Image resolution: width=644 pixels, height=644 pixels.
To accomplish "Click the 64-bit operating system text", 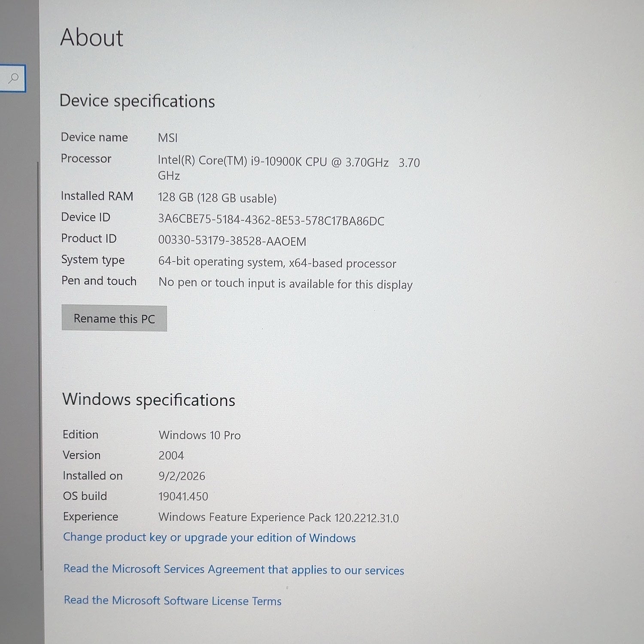I will pos(277,262).
